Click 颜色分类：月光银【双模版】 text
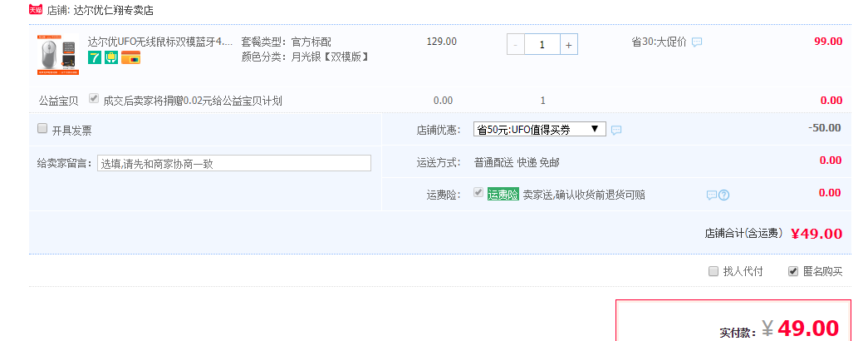The width and height of the screenshot is (868, 341). tap(306, 57)
